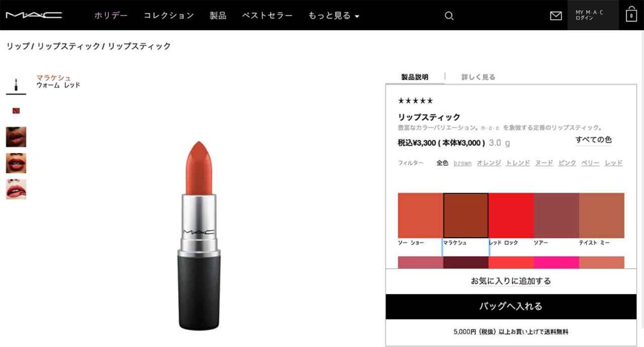Open the ベストセラー menu item
The height and width of the screenshot is (347, 644).
click(x=267, y=16)
